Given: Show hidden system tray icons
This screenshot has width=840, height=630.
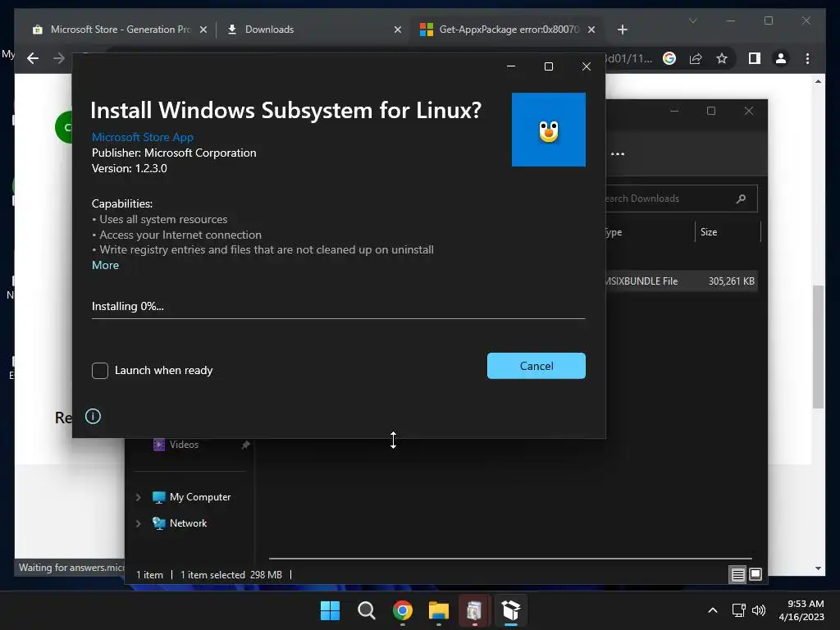Looking at the screenshot, I should pos(713,610).
